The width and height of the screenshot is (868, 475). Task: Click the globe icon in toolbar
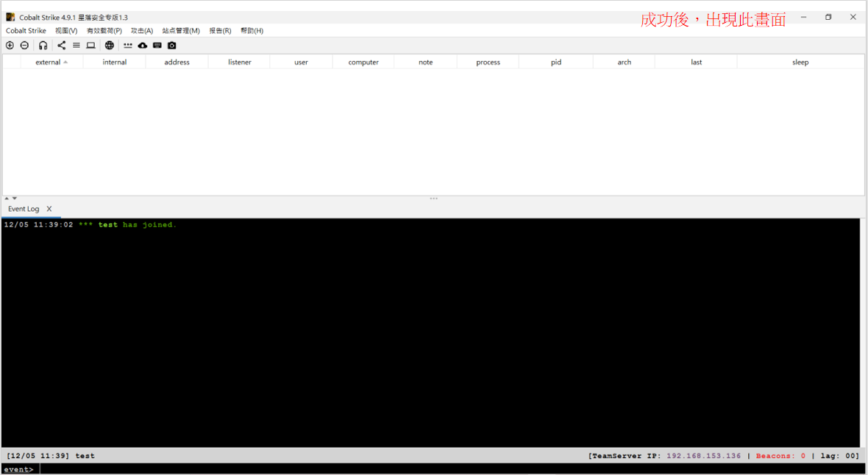click(110, 46)
